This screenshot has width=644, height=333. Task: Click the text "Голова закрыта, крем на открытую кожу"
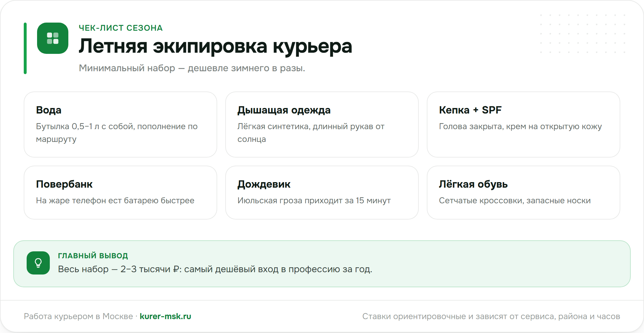click(520, 127)
